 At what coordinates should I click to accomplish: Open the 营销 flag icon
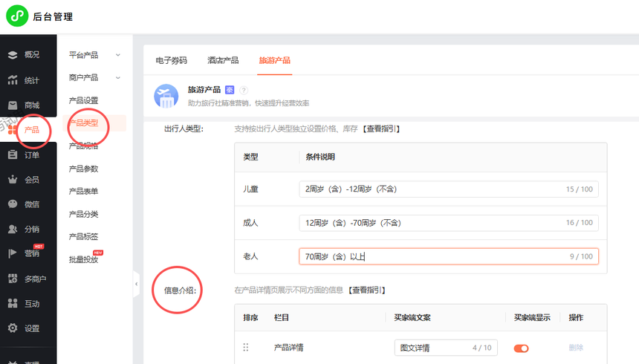pos(13,253)
